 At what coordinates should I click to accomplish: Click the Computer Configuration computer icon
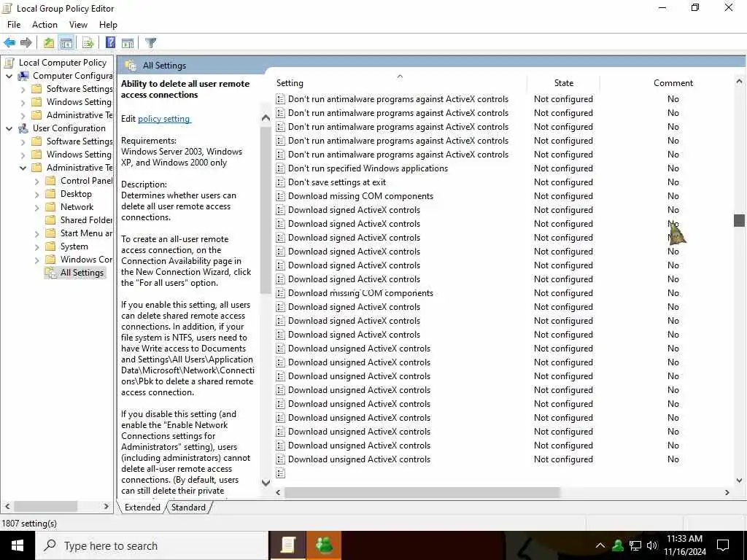tap(23, 76)
